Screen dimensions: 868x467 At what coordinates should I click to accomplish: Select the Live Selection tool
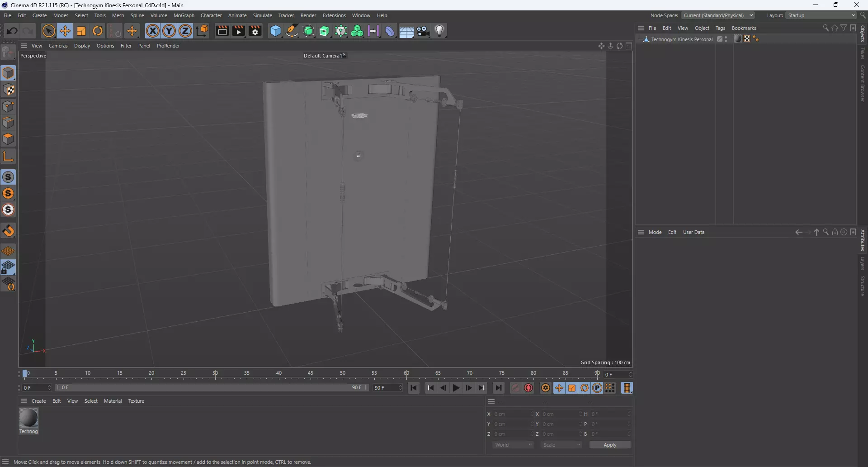pos(48,31)
